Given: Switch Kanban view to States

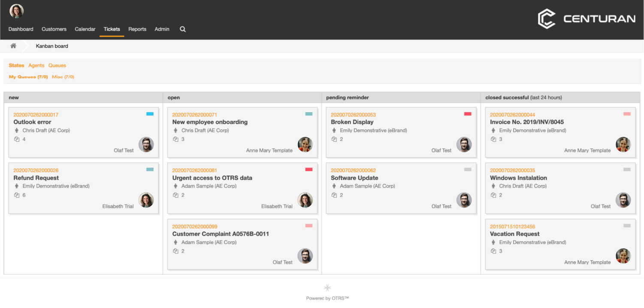Looking at the screenshot, I should [x=16, y=65].
